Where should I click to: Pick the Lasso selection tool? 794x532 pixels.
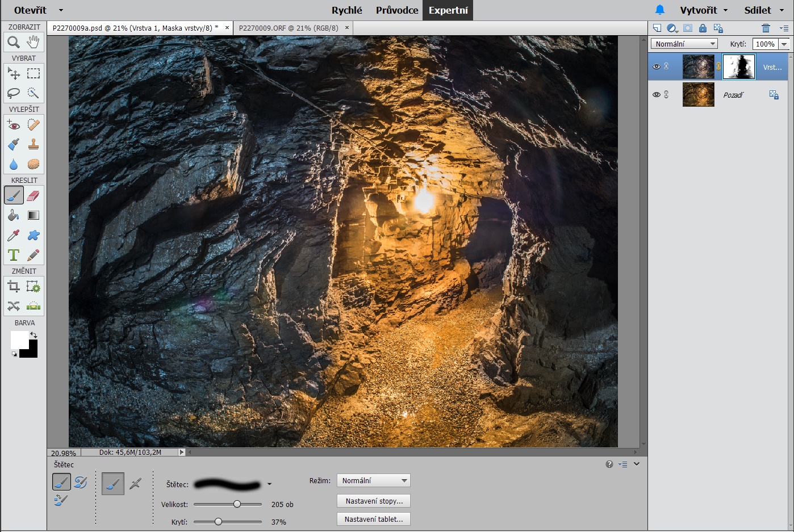[14, 93]
